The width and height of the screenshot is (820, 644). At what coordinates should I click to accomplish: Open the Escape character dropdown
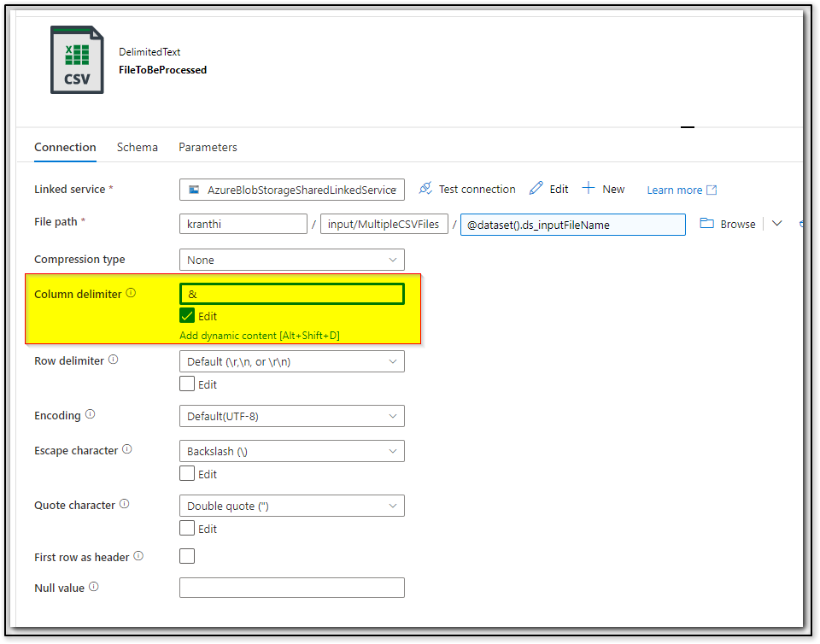tap(291, 450)
